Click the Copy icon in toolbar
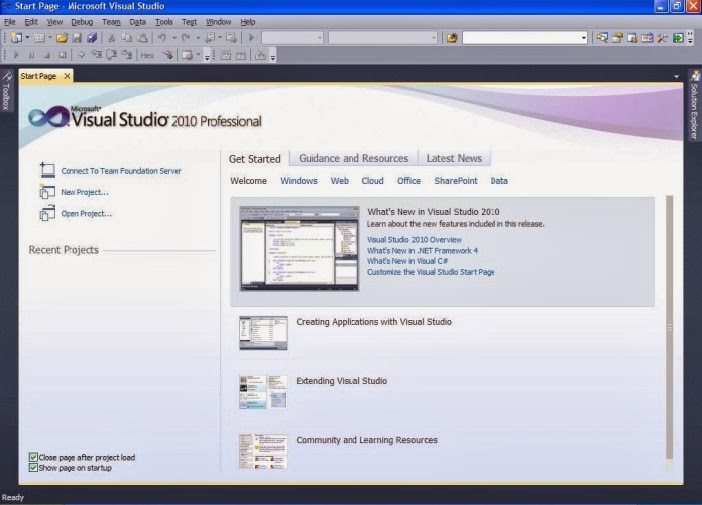The height and width of the screenshot is (505, 702). point(127,38)
